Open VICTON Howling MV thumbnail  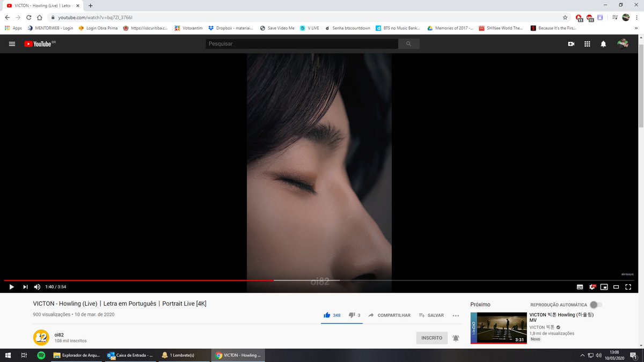(499, 328)
